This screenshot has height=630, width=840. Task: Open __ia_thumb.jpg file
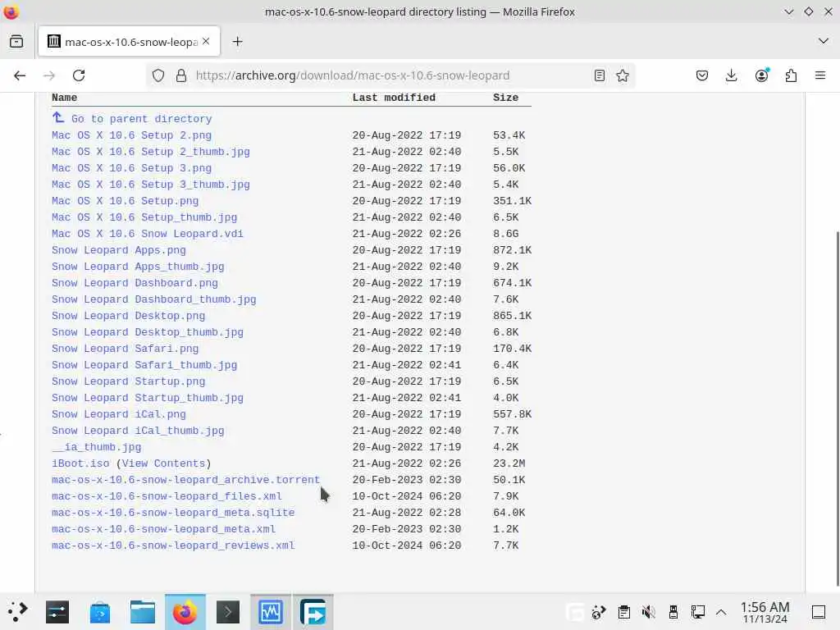(x=97, y=447)
